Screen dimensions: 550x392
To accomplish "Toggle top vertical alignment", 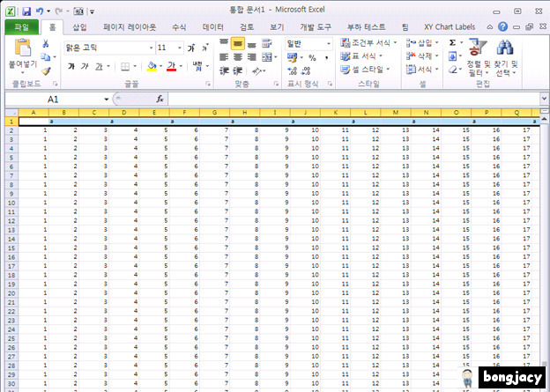I will (x=224, y=43).
